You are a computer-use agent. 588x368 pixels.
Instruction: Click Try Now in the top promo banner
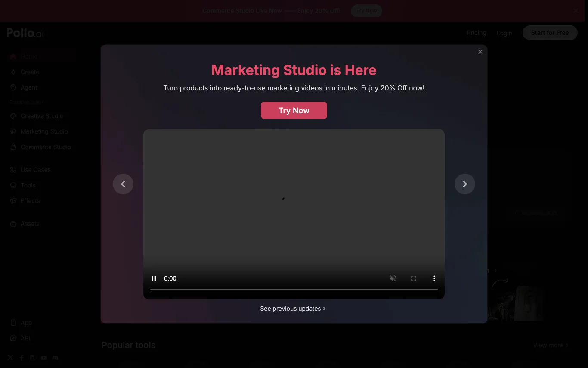pyautogui.click(x=367, y=11)
